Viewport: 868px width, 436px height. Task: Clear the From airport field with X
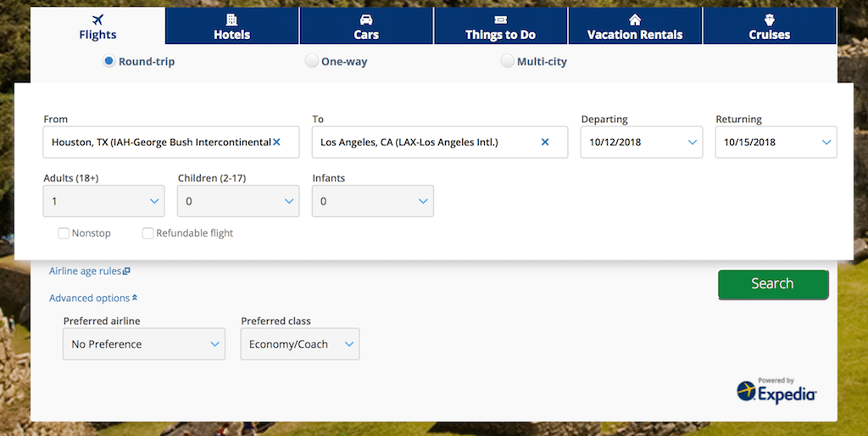point(276,143)
